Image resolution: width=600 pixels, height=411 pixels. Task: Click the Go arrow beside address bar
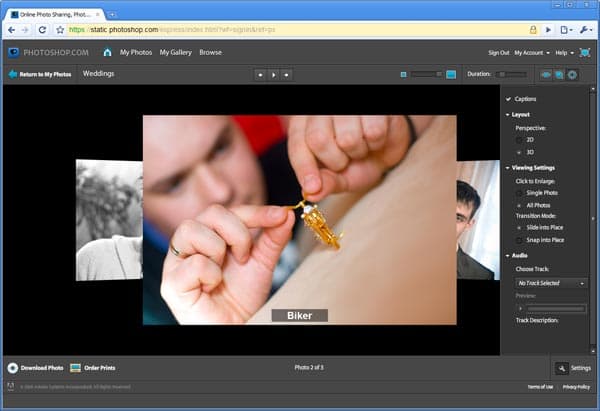548,30
